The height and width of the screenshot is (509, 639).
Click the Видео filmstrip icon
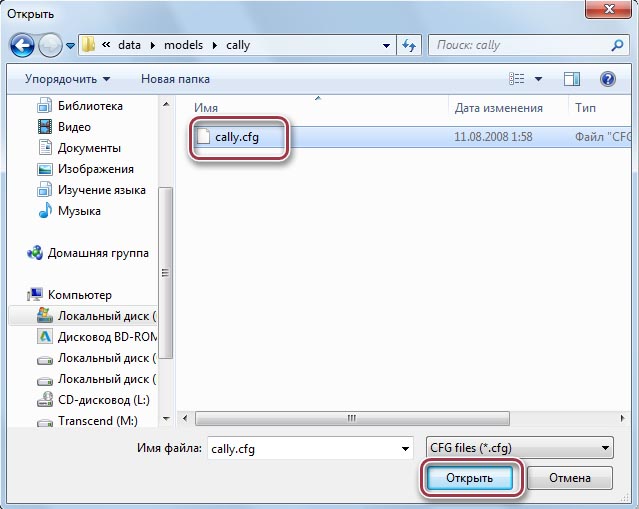coord(45,127)
